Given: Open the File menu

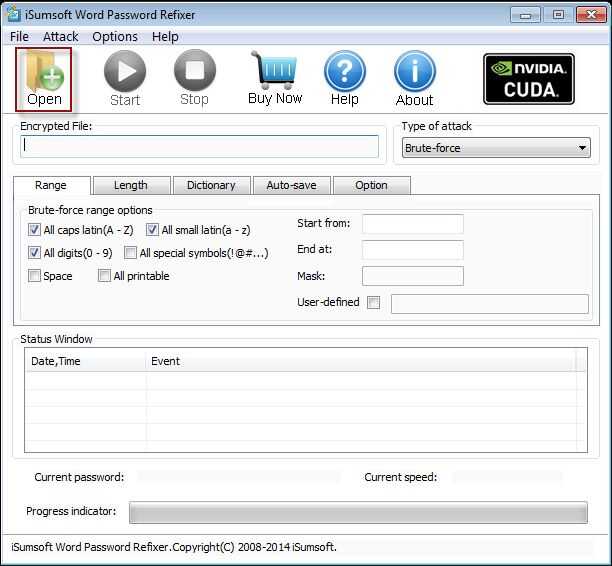Looking at the screenshot, I should pyautogui.click(x=19, y=37).
